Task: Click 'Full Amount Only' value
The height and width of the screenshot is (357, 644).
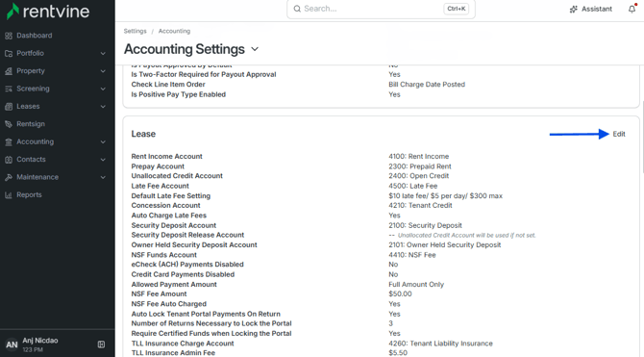Action: point(416,285)
